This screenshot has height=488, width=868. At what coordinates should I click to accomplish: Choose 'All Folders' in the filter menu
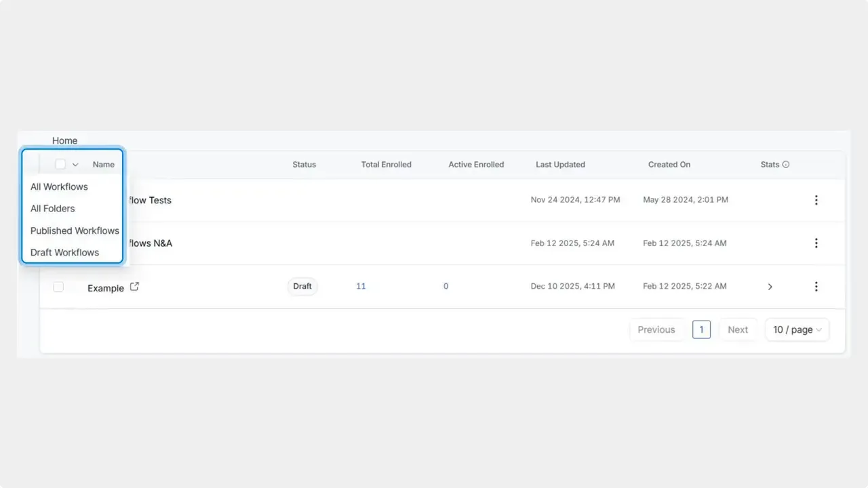tap(52, 208)
